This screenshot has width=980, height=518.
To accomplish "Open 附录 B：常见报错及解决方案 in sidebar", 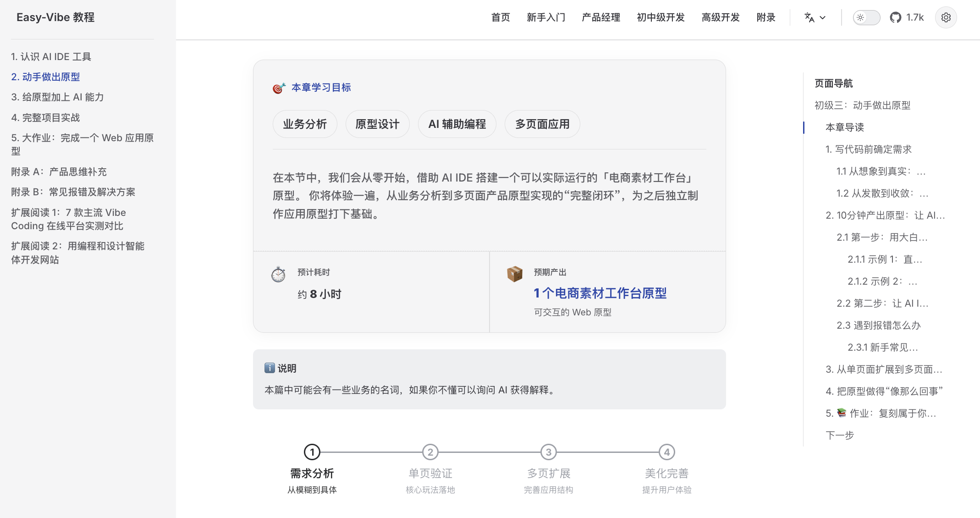I will (x=73, y=192).
